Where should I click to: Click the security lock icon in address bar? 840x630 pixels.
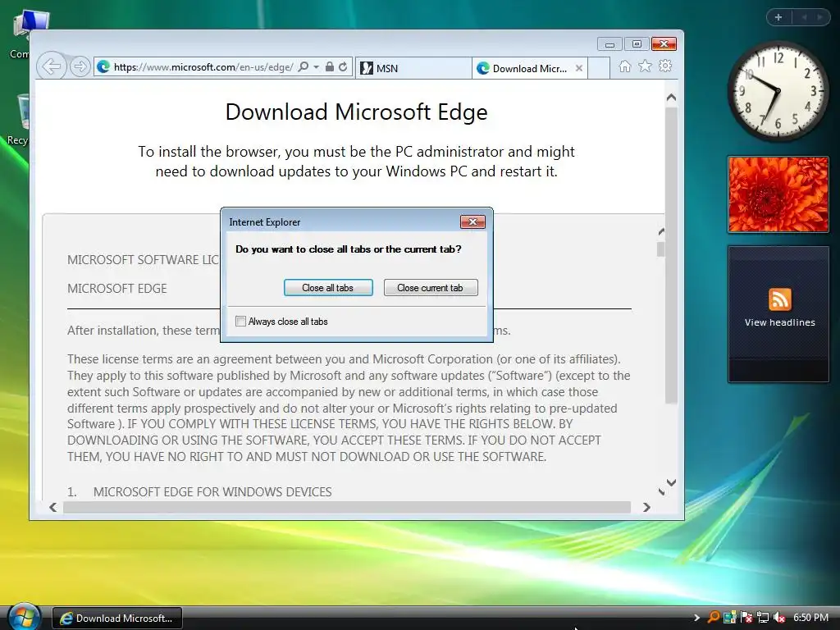pos(330,67)
